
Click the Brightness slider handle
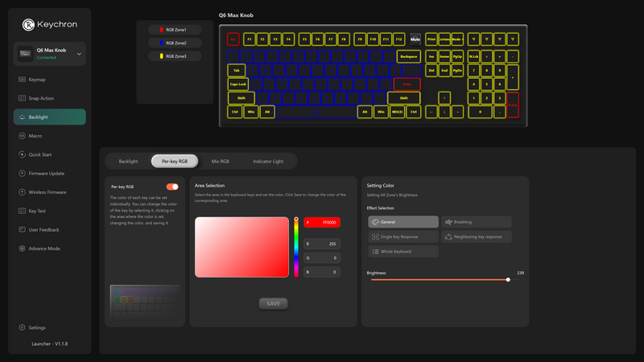(x=508, y=280)
